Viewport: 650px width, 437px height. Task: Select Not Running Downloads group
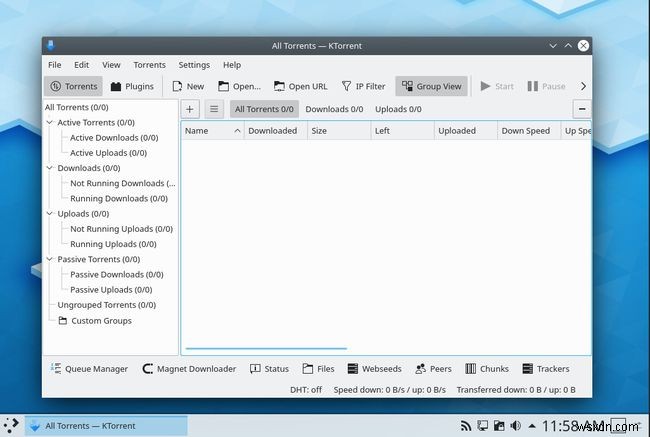pos(123,183)
